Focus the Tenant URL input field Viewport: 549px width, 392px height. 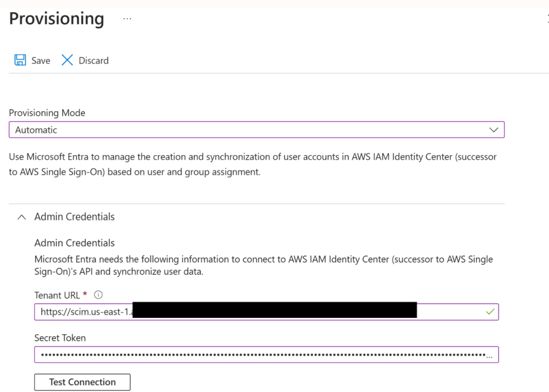[266, 312]
